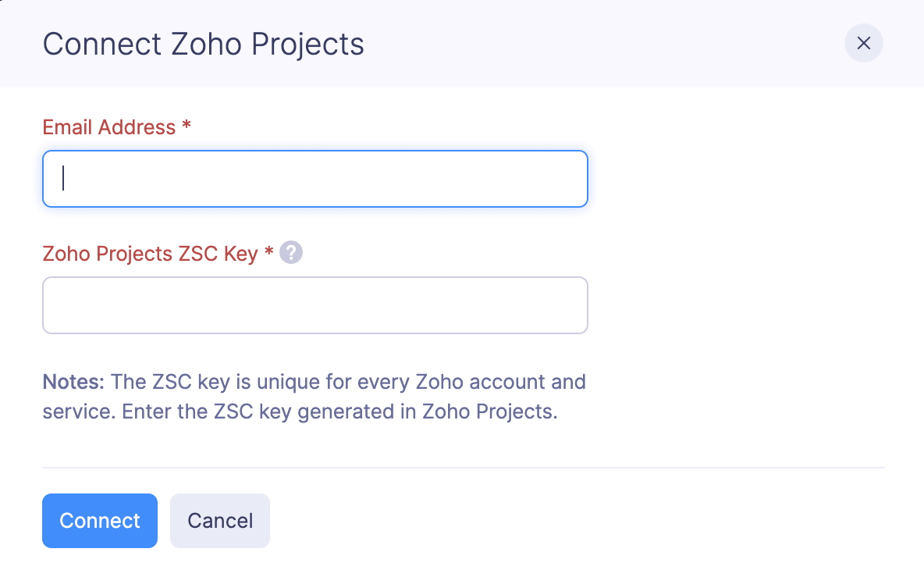Click the Connect Zoho Projects dialog title
Viewport: 924px width, 570px height.
point(203,44)
